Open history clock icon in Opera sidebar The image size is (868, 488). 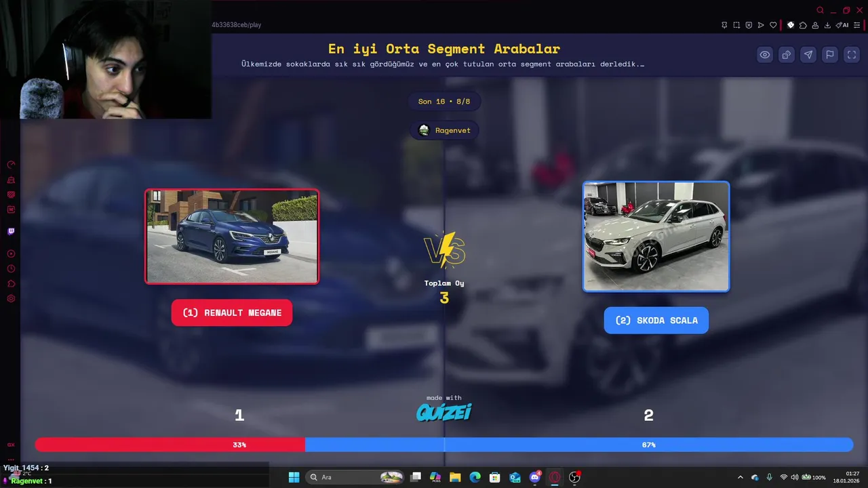pos(11,268)
